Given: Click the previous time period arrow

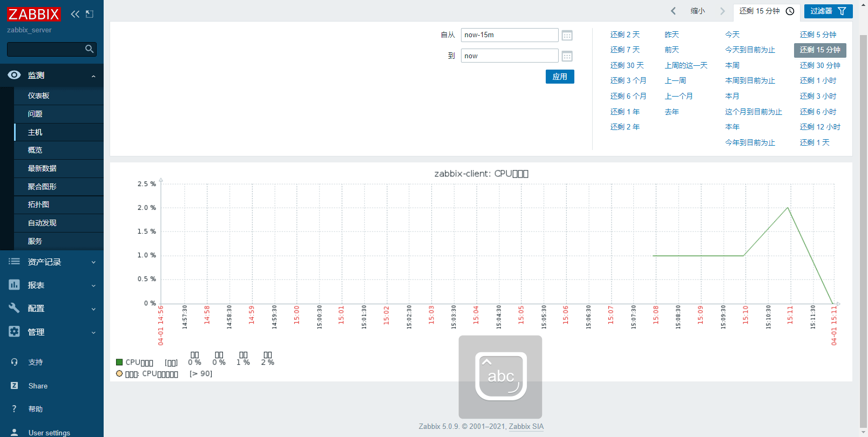Looking at the screenshot, I should [673, 11].
